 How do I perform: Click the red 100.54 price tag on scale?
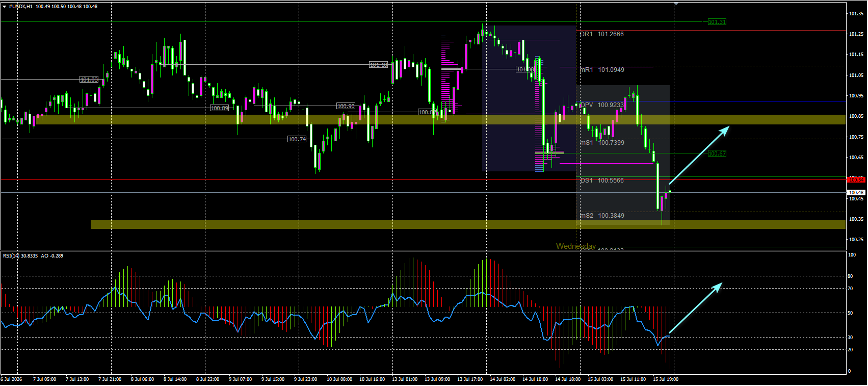856,179
